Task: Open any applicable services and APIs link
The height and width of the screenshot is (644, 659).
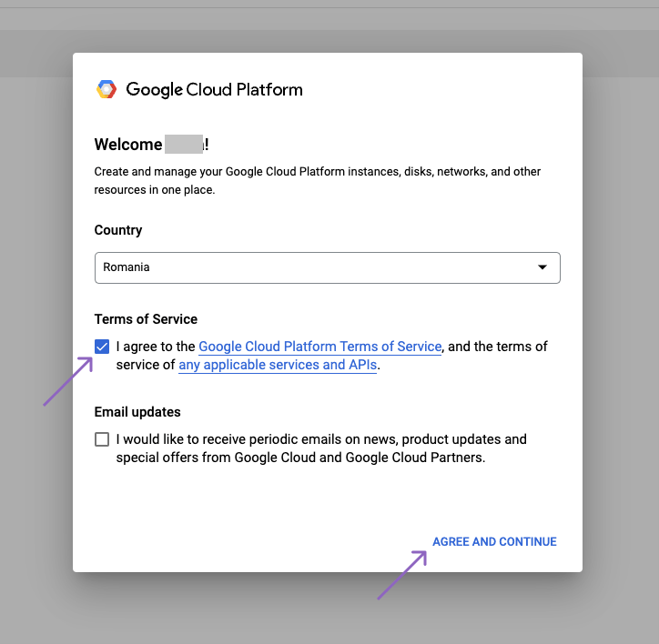Action: click(278, 365)
